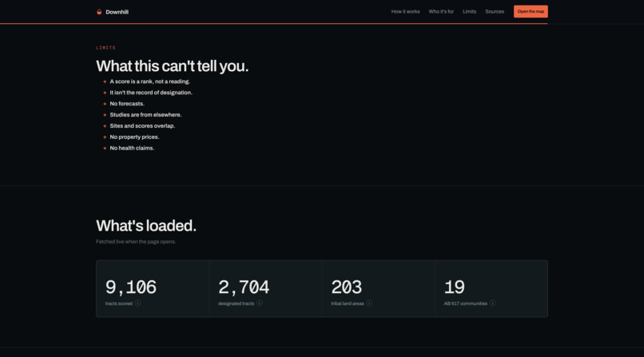Click the 'designated tracts' label
This screenshot has width=644, height=357.
tap(237, 303)
